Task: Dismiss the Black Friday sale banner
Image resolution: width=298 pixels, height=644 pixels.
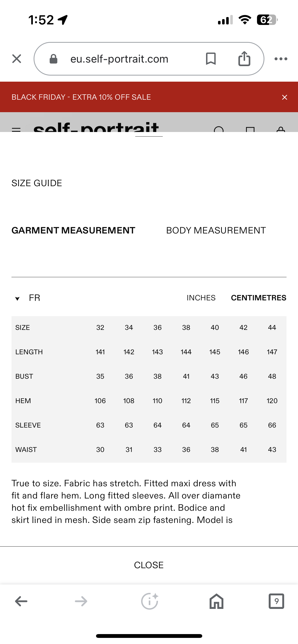Action: click(x=285, y=97)
